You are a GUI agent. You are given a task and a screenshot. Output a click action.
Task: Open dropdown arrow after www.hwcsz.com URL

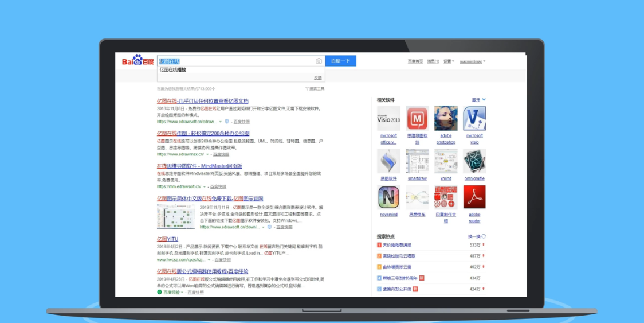point(209,260)
